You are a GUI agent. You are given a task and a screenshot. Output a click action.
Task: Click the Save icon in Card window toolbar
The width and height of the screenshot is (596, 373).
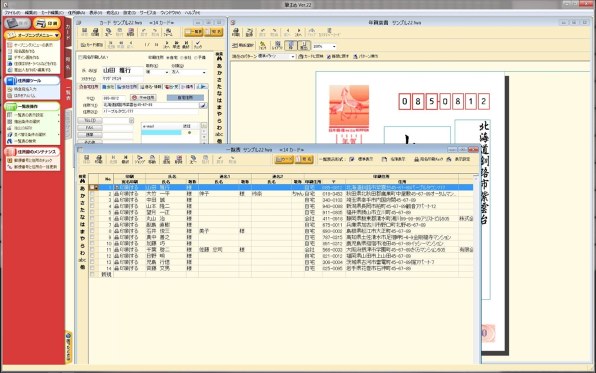point(84,32)
